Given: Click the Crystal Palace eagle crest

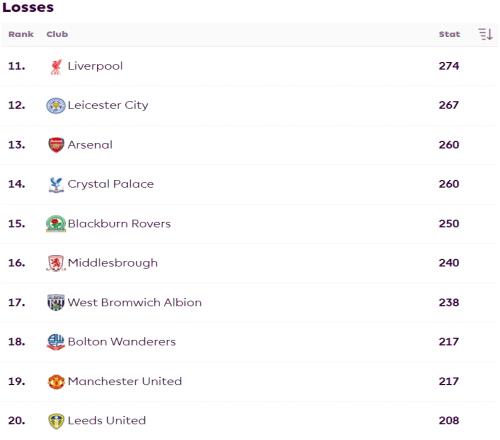Looking at the screenshot, I should 56,185.
